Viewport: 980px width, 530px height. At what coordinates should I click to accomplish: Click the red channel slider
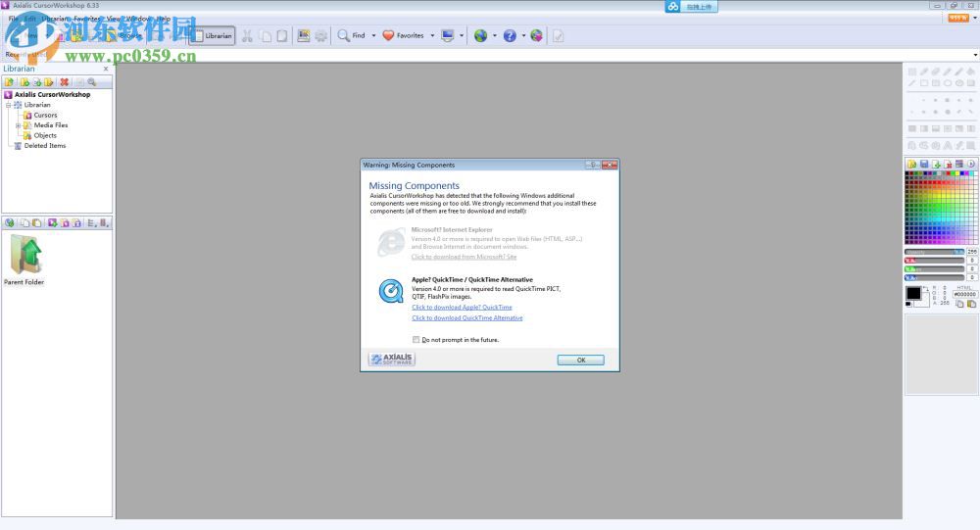coord(934,261)
